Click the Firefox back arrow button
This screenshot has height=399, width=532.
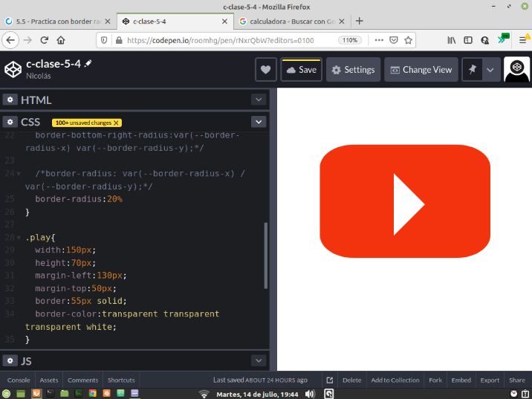[x=10, y=40]
